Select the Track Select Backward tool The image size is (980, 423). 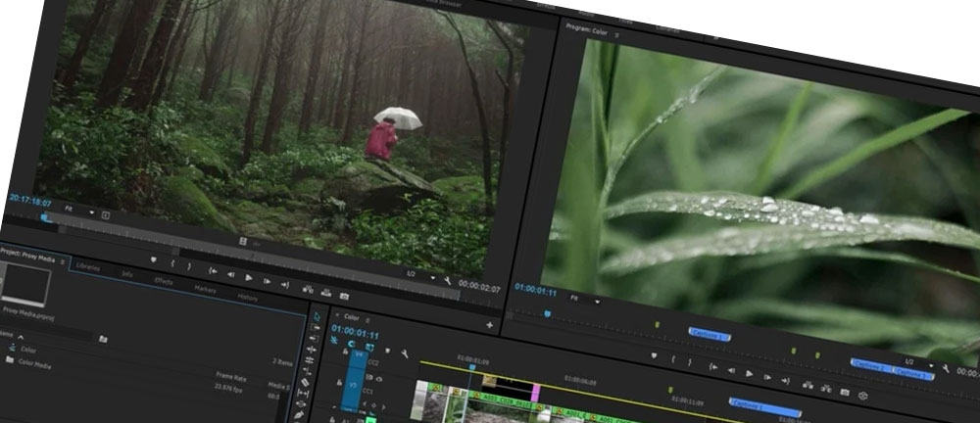pos(314,339)
